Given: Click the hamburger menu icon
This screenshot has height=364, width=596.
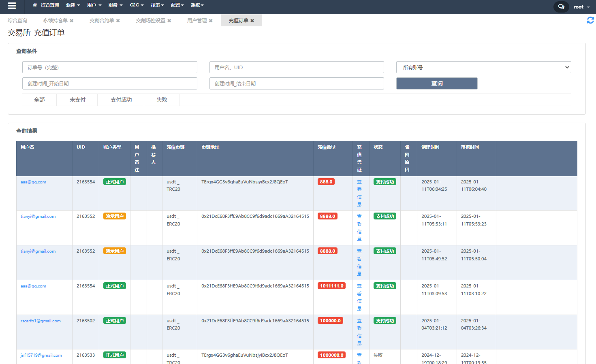Looking at the screenshot, I should point(12,6).
